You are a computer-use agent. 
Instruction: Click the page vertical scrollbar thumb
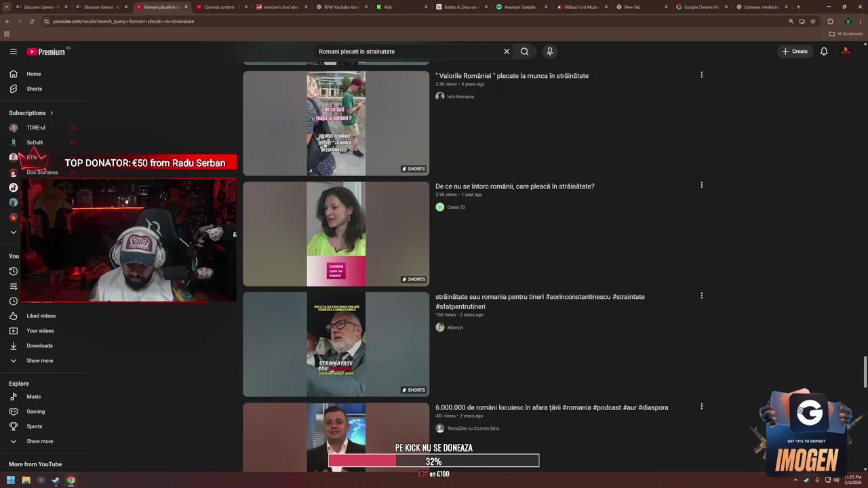[x=865, y=371]
